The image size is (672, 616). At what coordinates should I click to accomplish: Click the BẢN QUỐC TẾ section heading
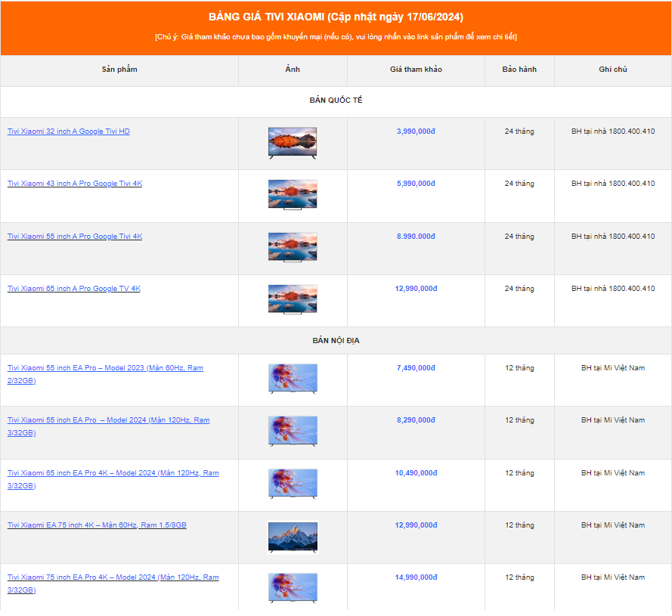(x=336, y=100)
